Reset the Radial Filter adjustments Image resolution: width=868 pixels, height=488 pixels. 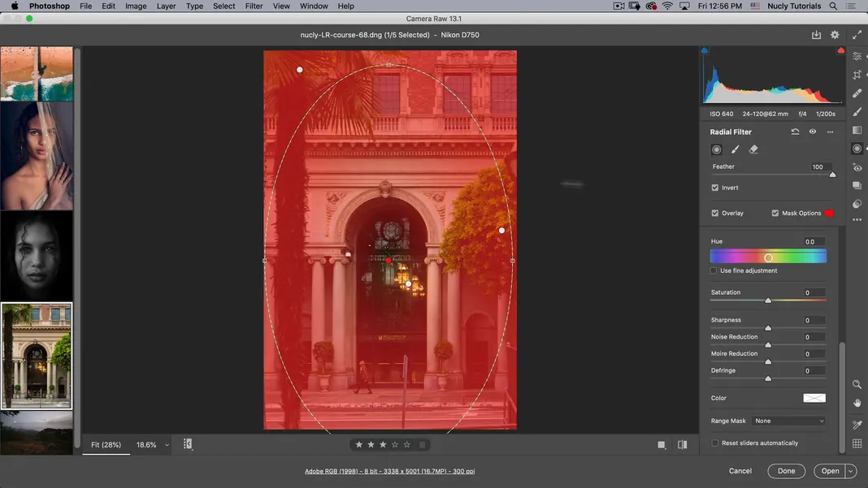point(795,132)
